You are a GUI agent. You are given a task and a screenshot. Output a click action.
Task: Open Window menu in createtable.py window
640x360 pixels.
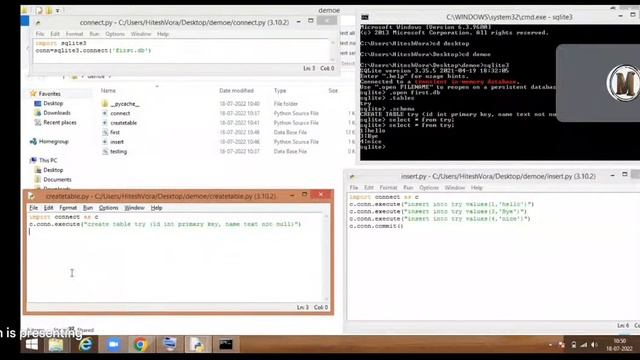(x=134, y=208)
